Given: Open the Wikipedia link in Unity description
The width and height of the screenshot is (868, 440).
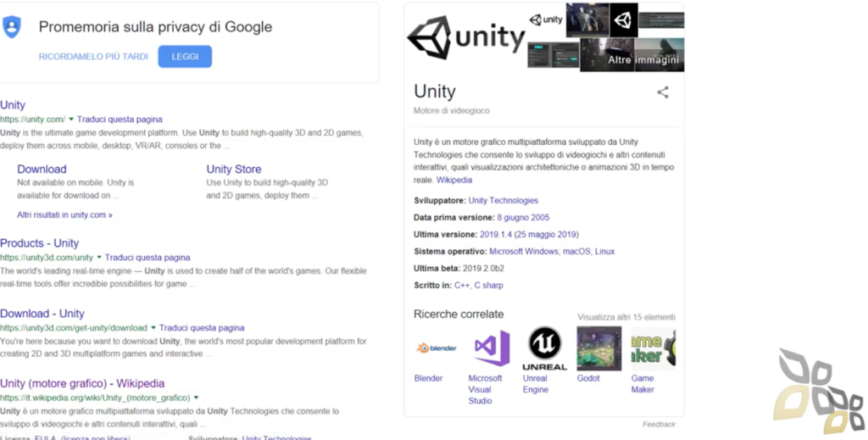Looking at the screenshot, I should [x=454, y=180].
